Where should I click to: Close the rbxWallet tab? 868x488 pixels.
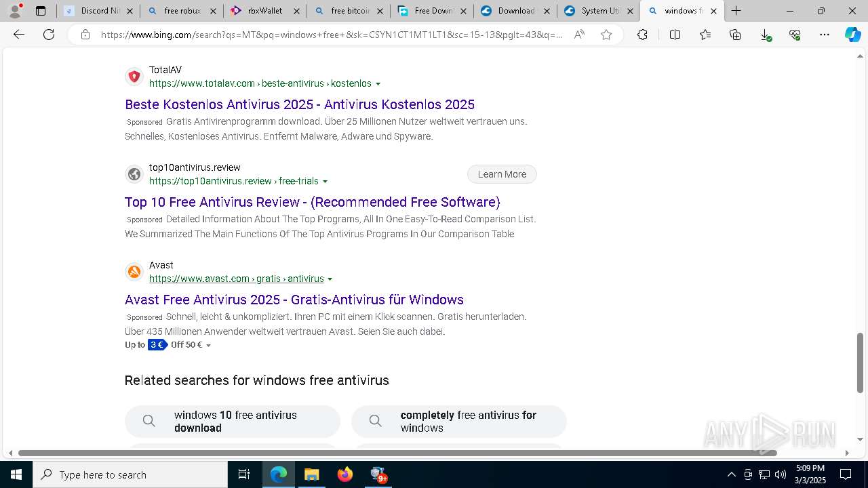point(296,11)
